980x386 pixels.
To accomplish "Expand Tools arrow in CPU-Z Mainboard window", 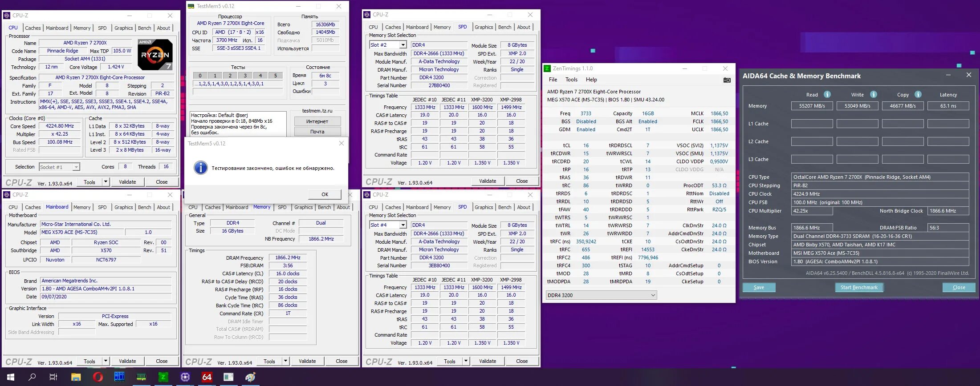I will (x=106, y=361).
